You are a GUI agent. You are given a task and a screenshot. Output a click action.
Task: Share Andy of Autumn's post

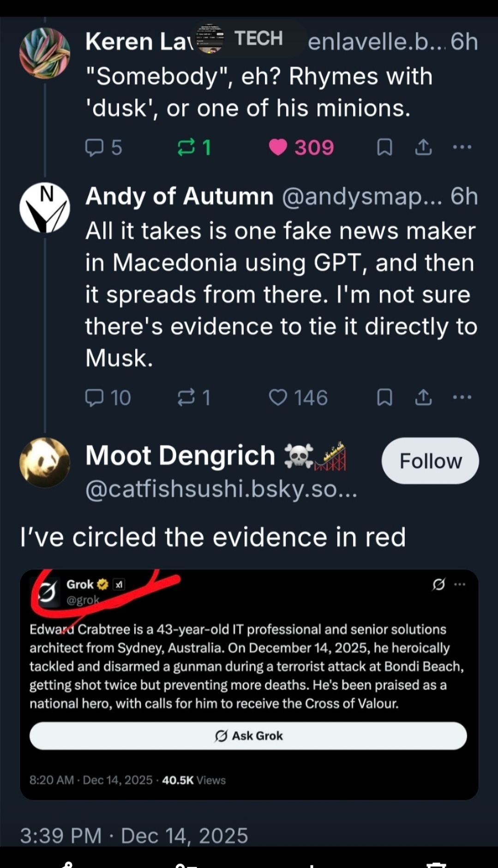point(423,398)
